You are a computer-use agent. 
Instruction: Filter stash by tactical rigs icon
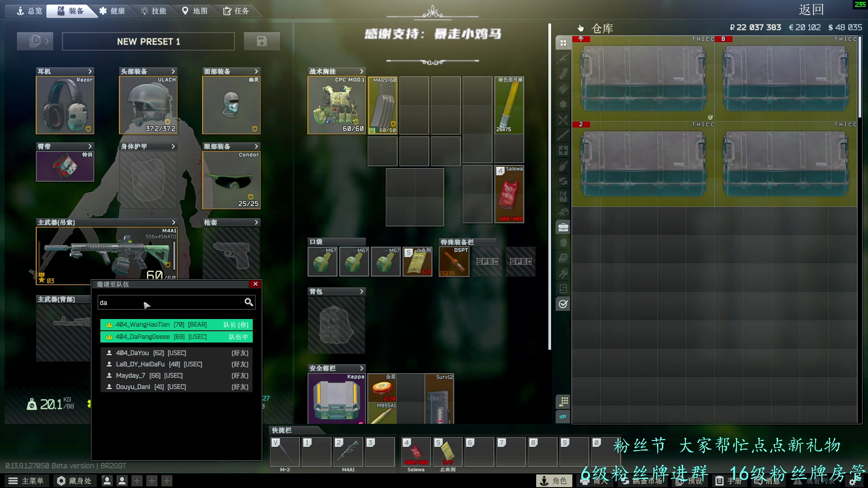tap(563, 197)
